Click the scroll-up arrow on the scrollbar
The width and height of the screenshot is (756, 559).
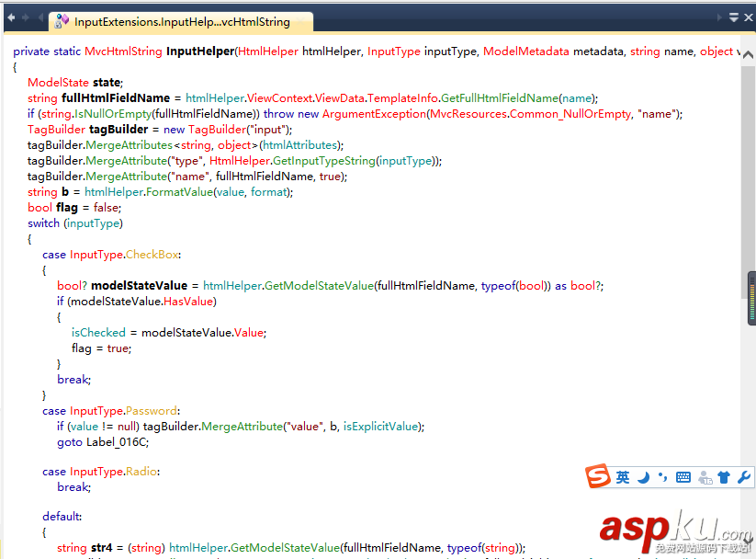(x=748, y=53)
